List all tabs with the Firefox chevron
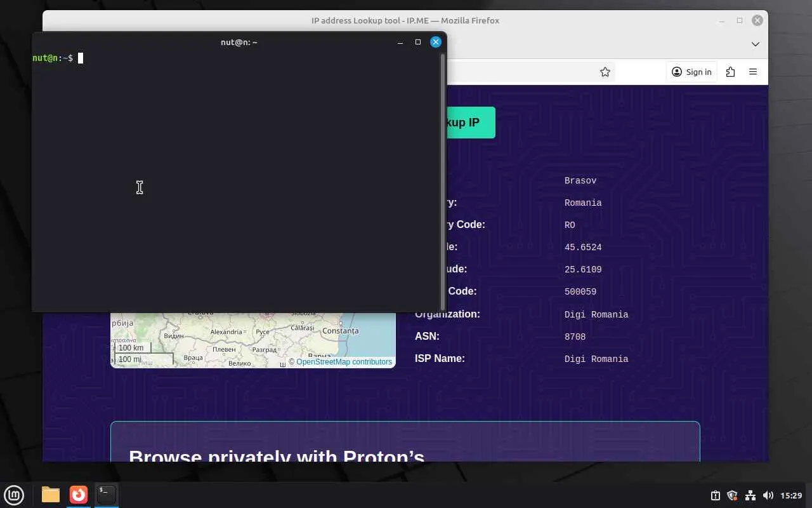This screenshot has height=508, width=812. [x=756, y=44]
